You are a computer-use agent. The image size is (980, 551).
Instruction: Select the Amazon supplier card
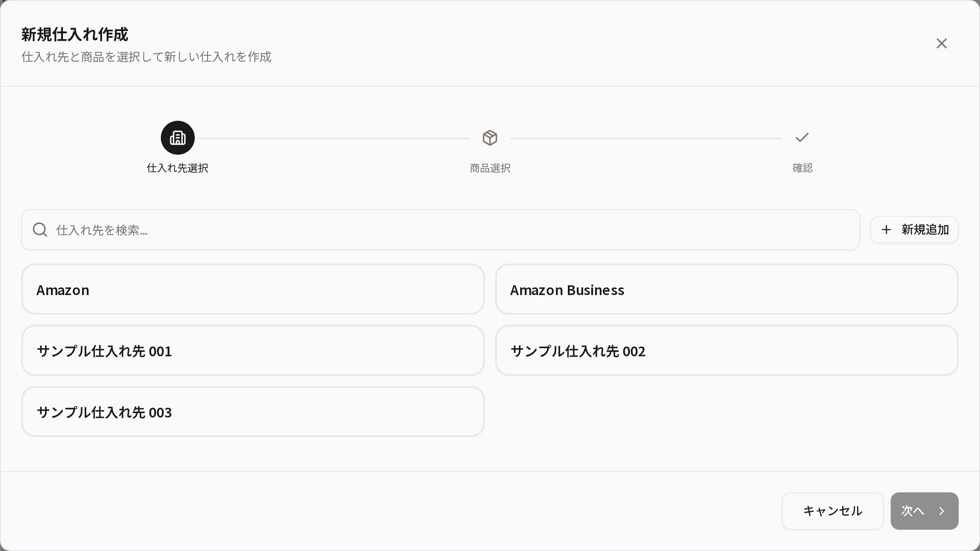pos(253,289)
